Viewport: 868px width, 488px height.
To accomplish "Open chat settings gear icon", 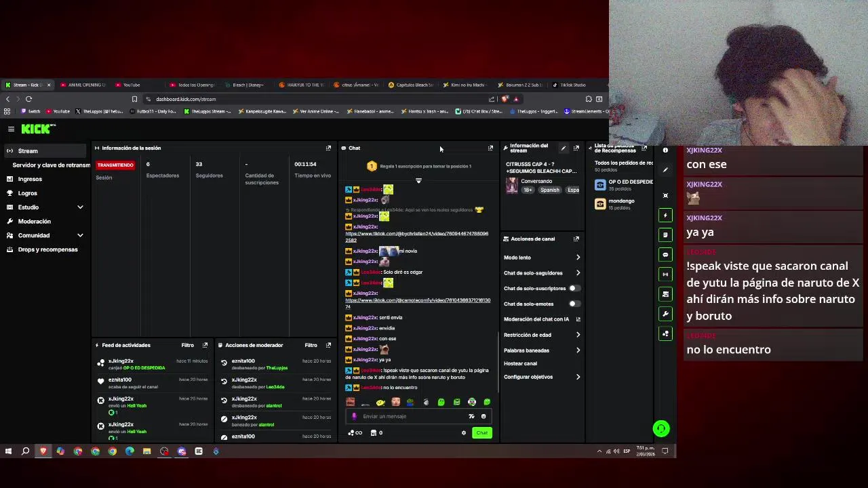I will coord(464,432).
